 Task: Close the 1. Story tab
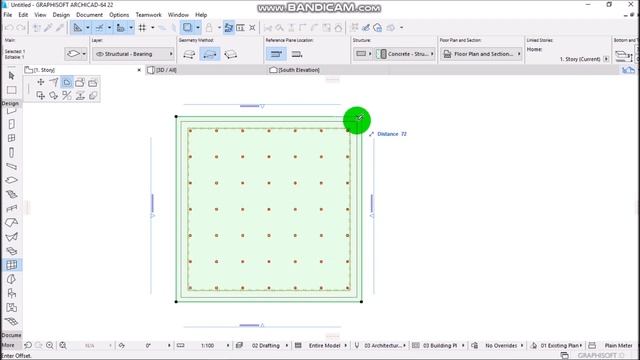139,70
